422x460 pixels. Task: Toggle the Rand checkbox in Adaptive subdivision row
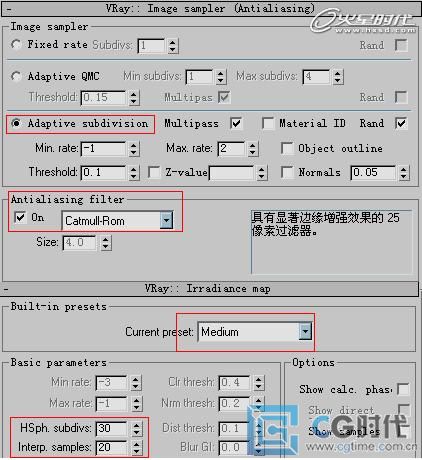(x=401, y=123)
